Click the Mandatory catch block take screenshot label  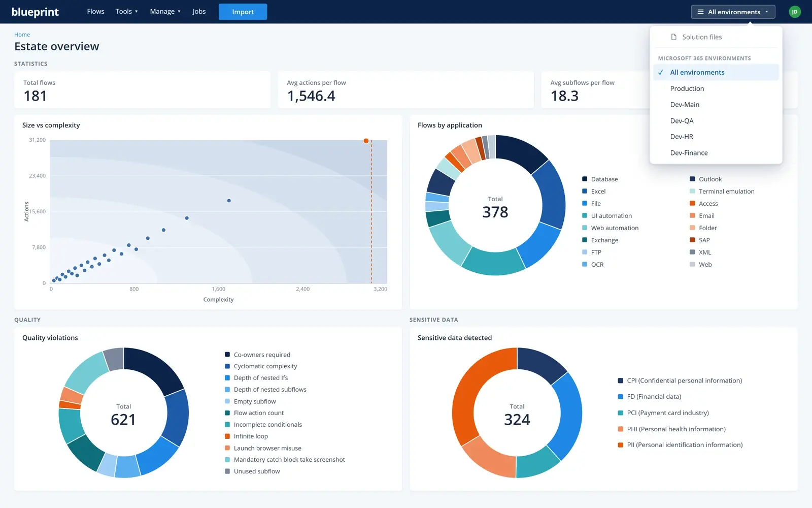289,460
